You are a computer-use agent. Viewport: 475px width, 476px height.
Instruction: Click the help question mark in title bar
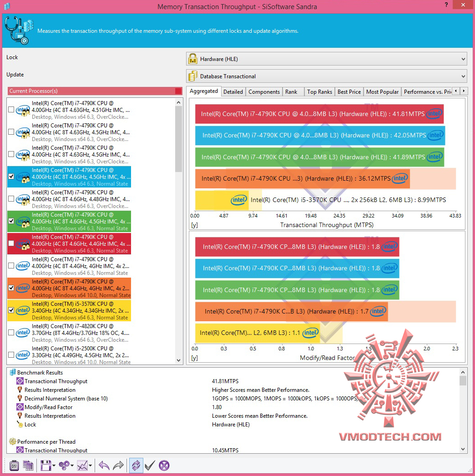click(446, 5)
